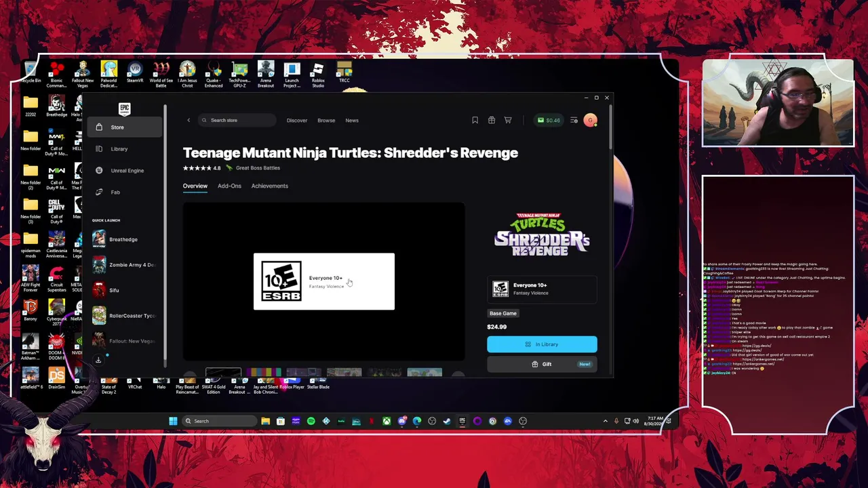868x488 pixels.
Task: Click the taskbar Search box
Action: click(220, 422)
